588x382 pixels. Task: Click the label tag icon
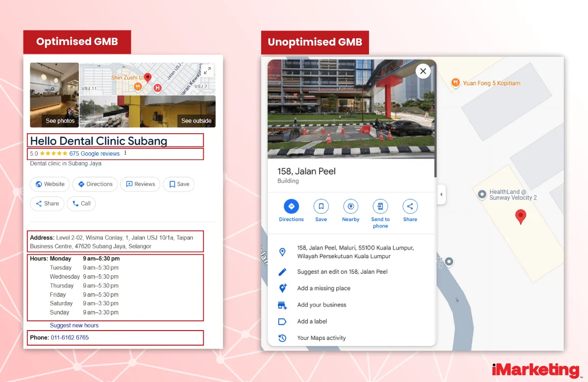pyautogui.click(x=282, y=322)
